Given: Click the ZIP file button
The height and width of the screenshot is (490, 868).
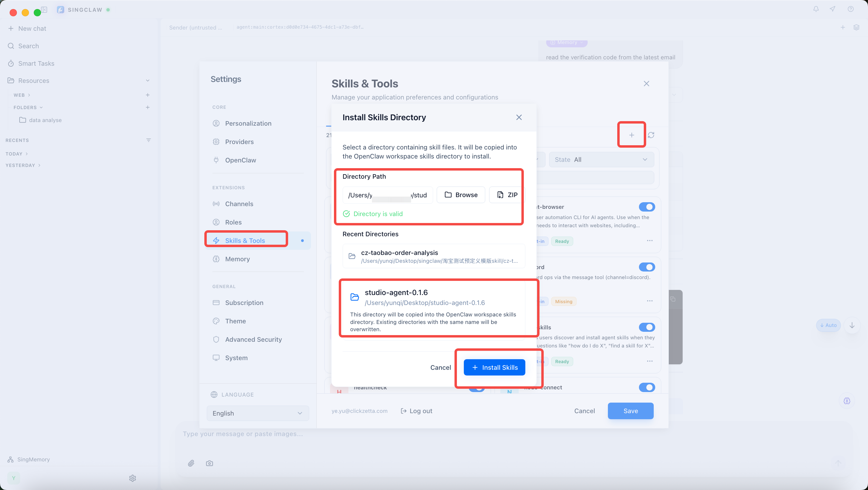Looking at the screenshot, I should point(507,195).
